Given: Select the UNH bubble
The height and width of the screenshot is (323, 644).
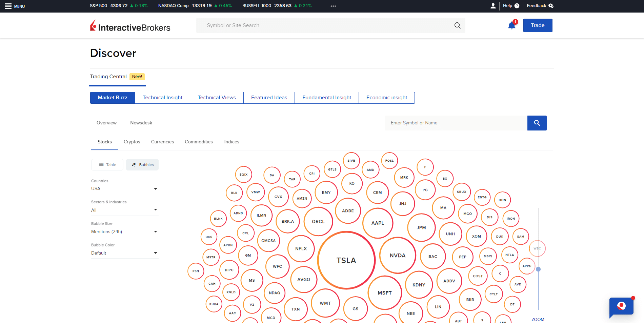Looking at the screenshot, I should (x=450, y=234).
